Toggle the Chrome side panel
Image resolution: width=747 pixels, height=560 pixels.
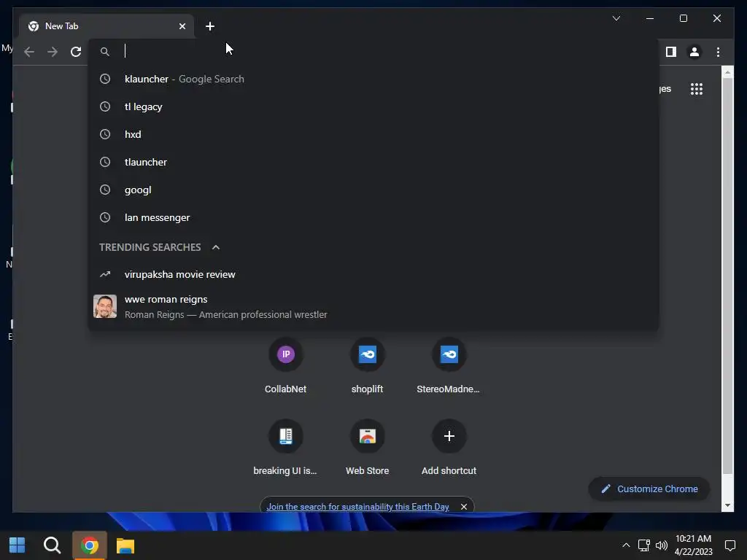pyautogui.click(x=671, y=52)
